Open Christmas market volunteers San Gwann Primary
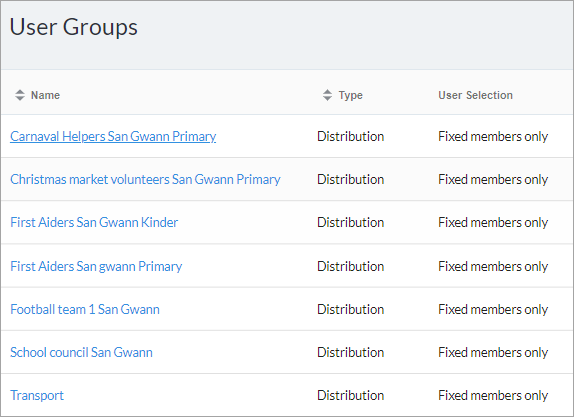574x417 pixels. click(145, 179)
